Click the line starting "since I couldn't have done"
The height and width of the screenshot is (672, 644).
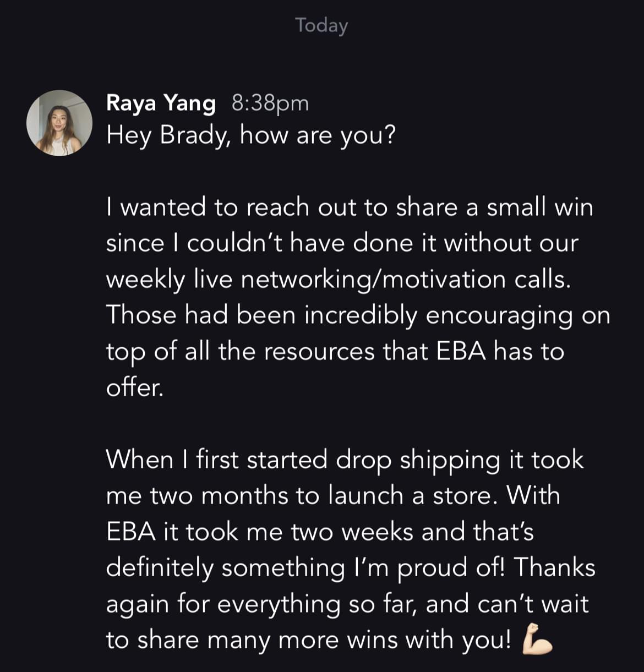coord(342,243)
